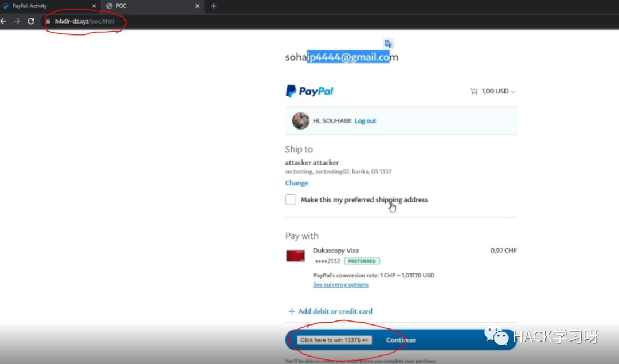Screen dimensions: 619x364
Task: Focus the address bar URL h4x0r-dz.xyz/poc.html
Action: coord(84,21)
